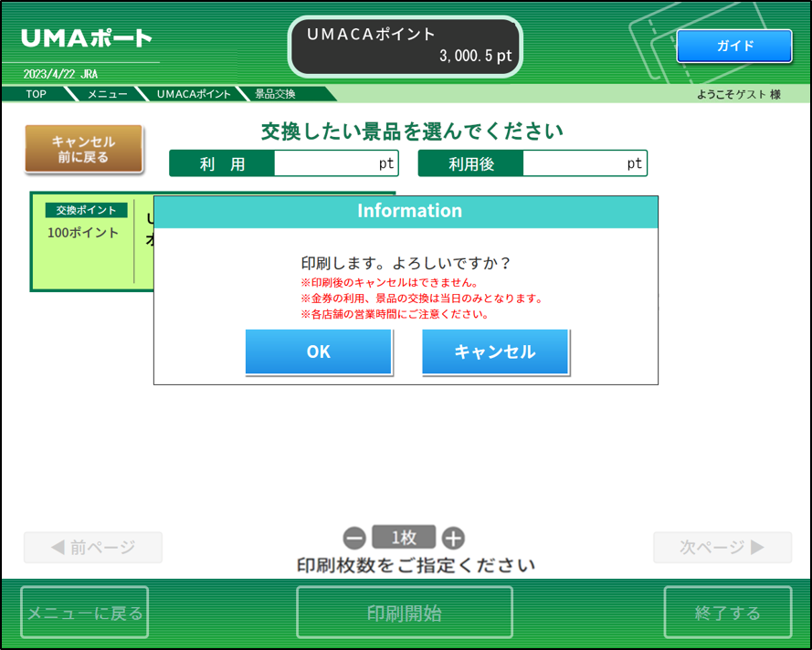Click the 利用後 points field

pyautogui.click(x=584, y=163)
